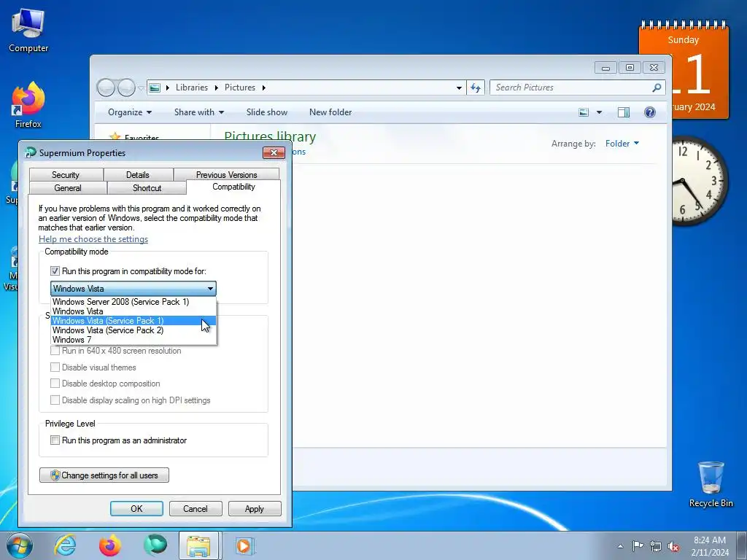Image resolution: width=747 pixels, height=560 pixels.
Task: Open Help me choose the settings link
Action: coord(93,239)
